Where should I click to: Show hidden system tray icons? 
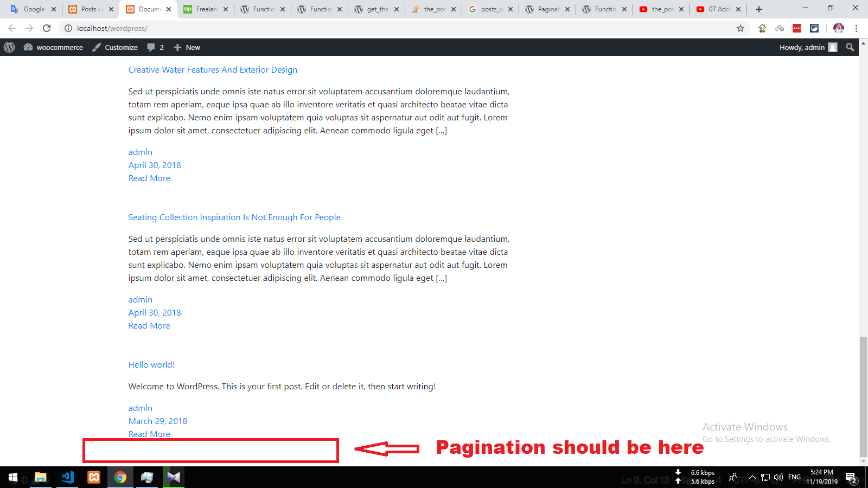tap(752, 477)
